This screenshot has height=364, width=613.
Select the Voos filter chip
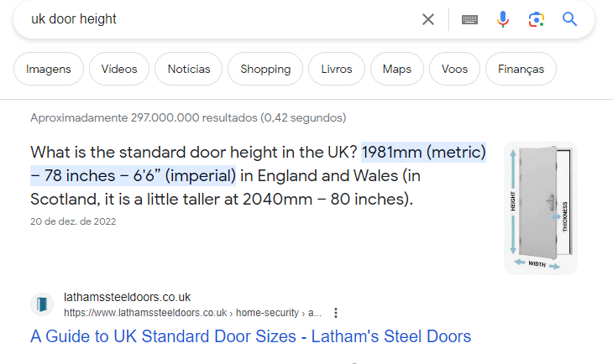454,69
